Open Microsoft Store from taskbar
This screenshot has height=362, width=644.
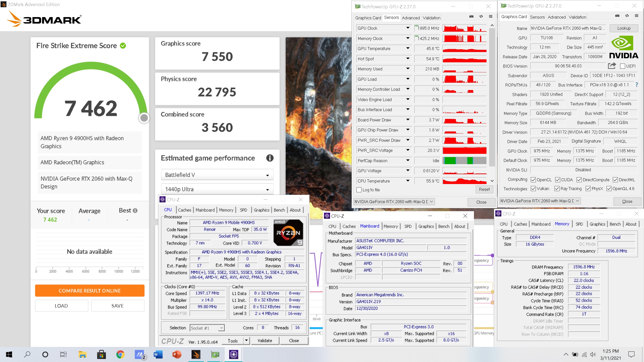pyautogui.click(x=101, y=354)
